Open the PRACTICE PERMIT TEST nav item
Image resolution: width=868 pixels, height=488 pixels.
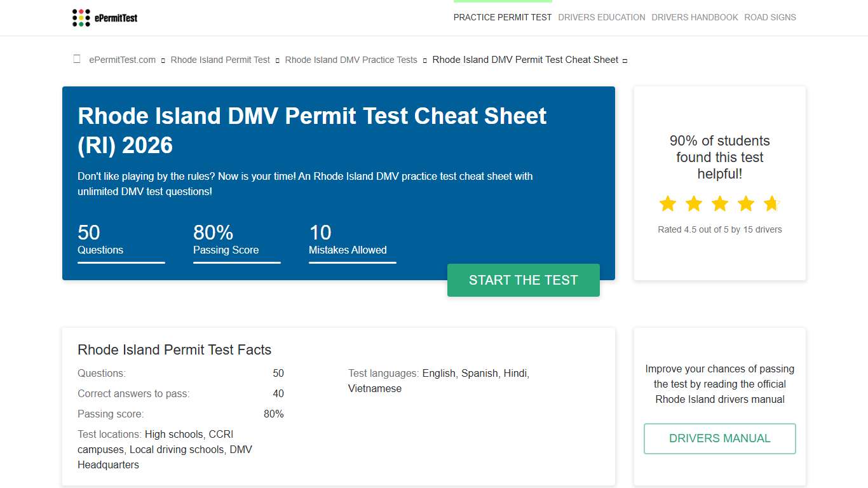(x=503, y=17)
